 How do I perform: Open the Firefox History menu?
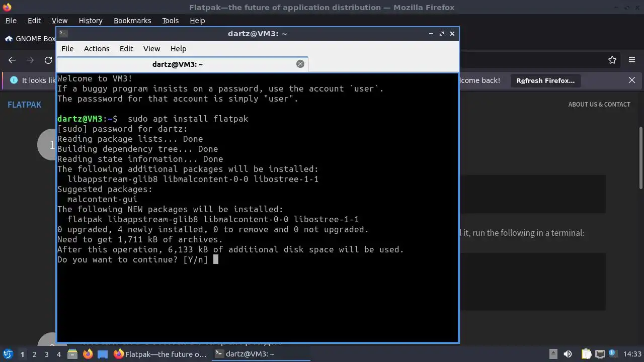point(91,21)
